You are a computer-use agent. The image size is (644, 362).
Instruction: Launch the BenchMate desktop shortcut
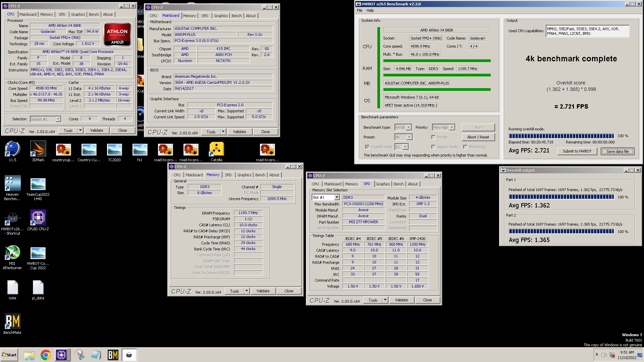pos(12,324)
